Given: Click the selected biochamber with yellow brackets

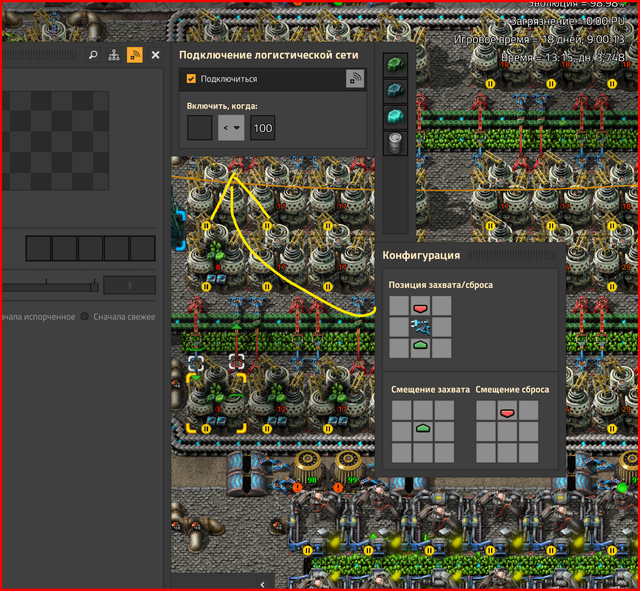Looking at the screenshot, I should (x=216, y=403).
